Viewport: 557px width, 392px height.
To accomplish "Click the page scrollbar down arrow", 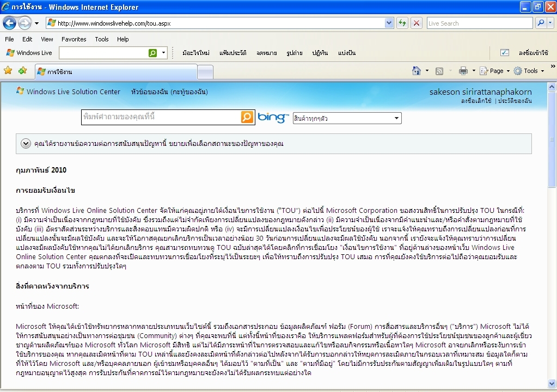I will (x=552, y=383).
